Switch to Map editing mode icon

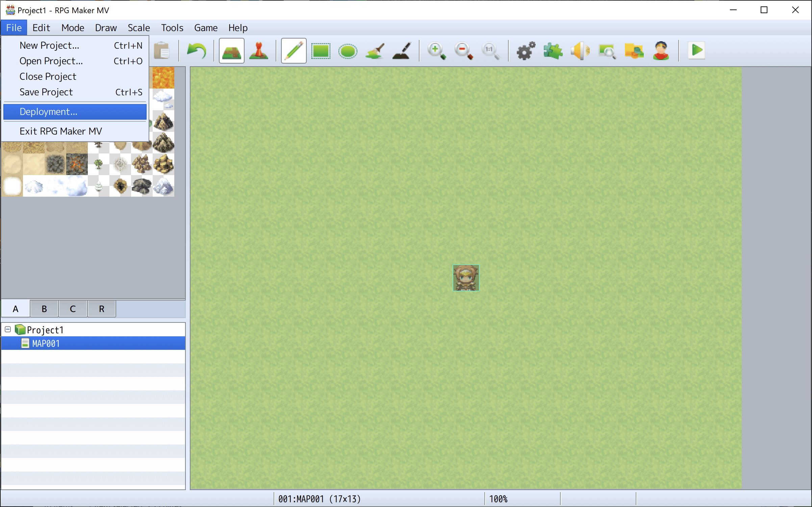232,51
